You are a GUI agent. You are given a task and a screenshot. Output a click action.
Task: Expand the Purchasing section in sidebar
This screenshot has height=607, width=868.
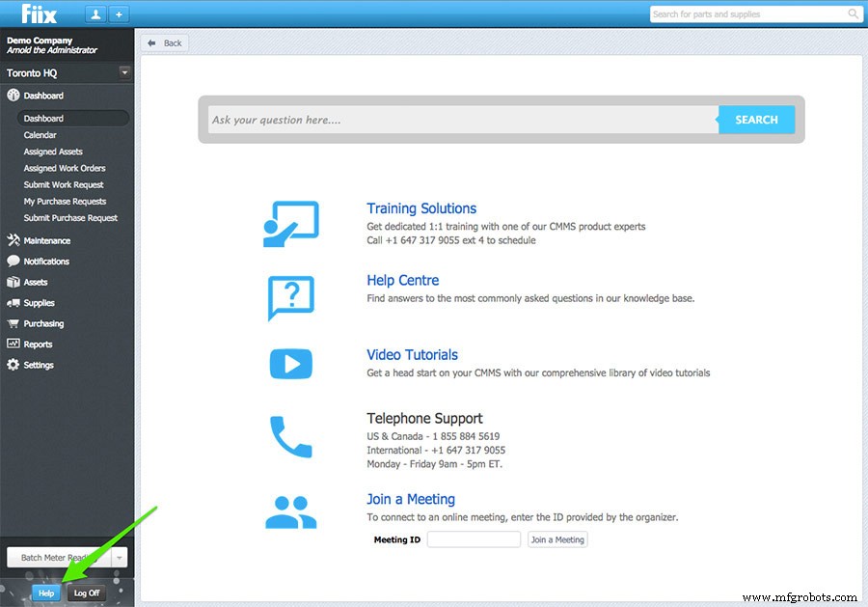click(x=14, y=323)
